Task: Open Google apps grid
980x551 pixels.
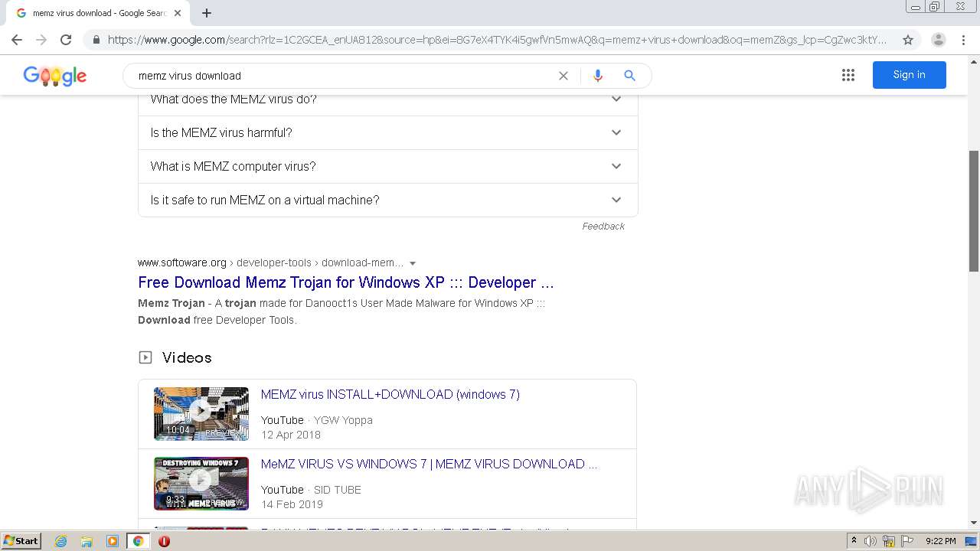Action: (x=848, y=75)
